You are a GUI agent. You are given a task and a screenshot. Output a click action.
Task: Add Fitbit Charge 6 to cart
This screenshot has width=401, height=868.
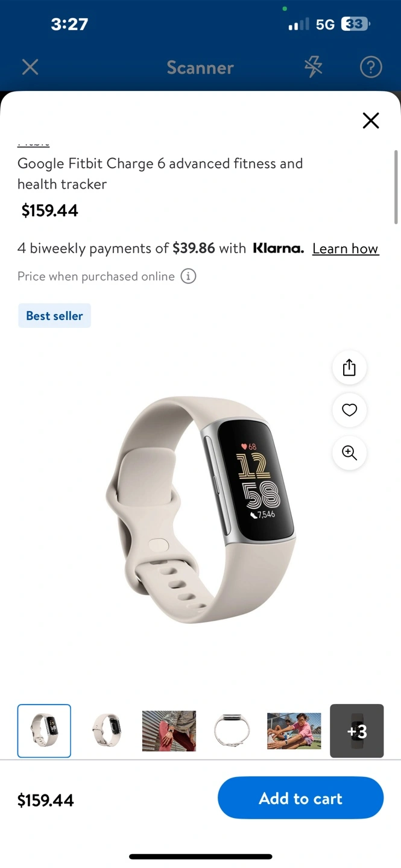click(300, 797)
